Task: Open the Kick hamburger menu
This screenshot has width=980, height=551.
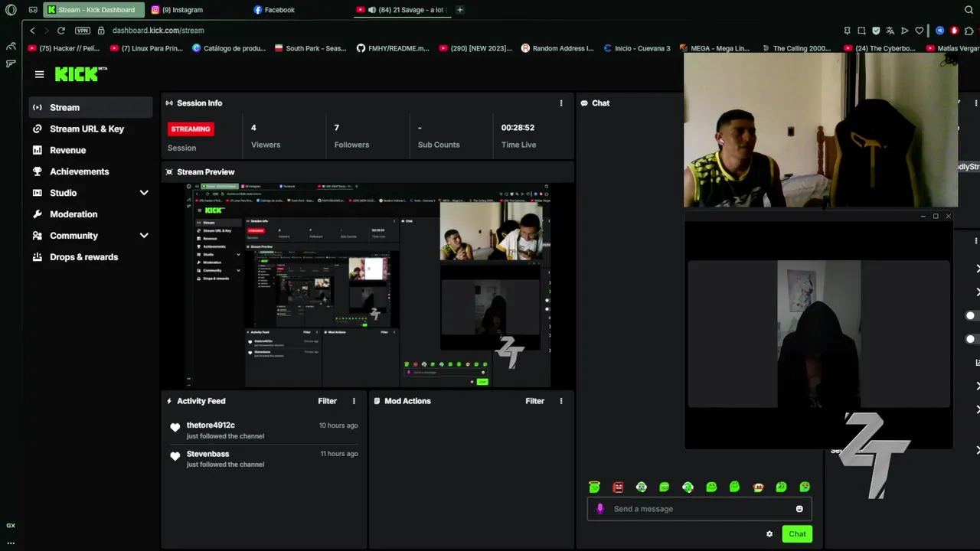Action: [39, 74]
